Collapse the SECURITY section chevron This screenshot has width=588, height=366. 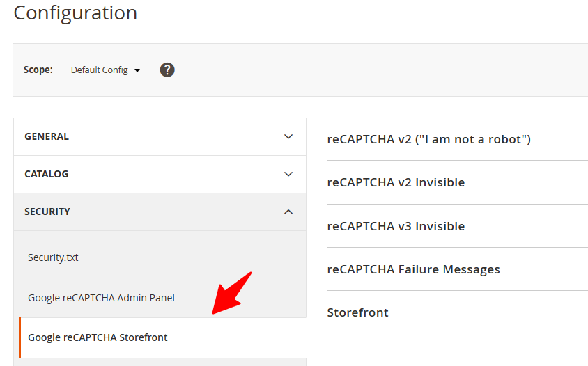pos(288,212)
